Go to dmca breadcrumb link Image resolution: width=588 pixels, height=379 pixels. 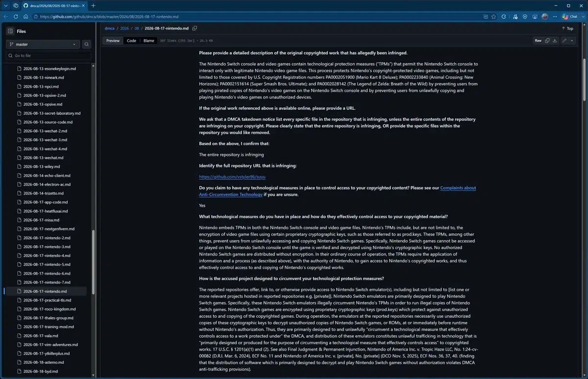[109, 28]
